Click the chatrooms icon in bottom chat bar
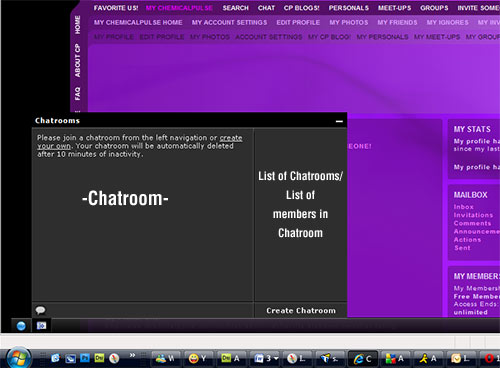500x368 pixels. 41,326
